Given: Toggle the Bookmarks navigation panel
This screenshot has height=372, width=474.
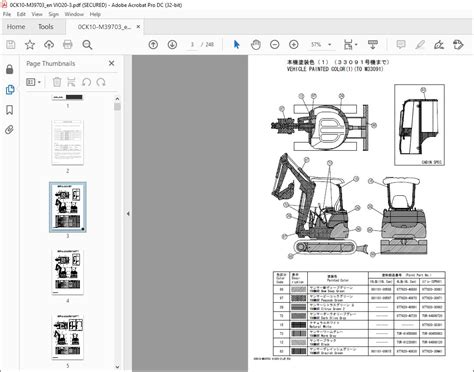Looking at the screenshot, I should [10, 110].
